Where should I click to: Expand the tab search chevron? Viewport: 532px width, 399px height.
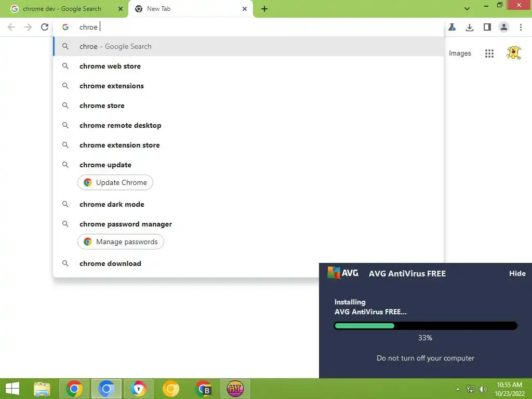[467, 9]
